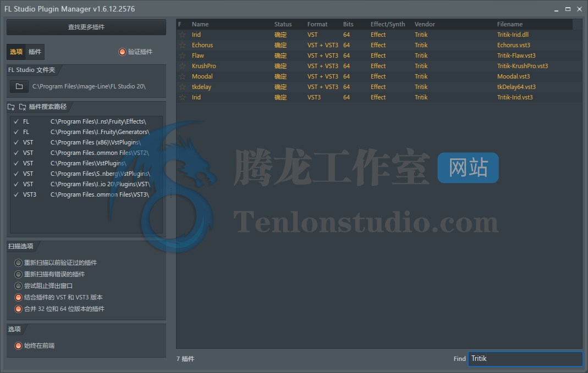
Task: Click filename Tritik-KrushPro.vst3
Action: click(523, 66)
